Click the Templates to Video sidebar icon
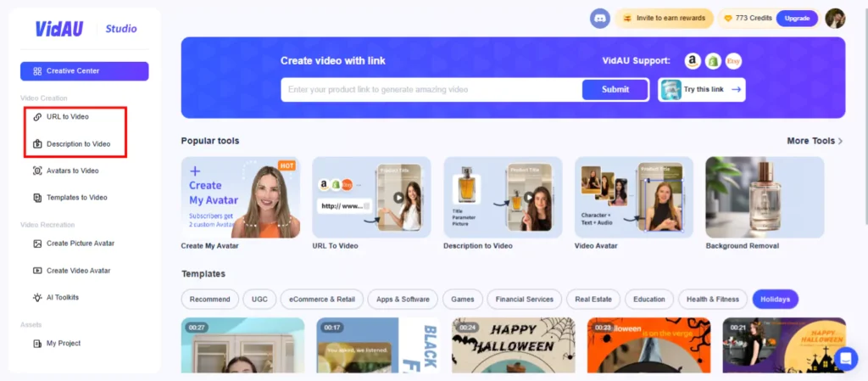The height and width of the screenshot is (381, 868). pos(37,197)
